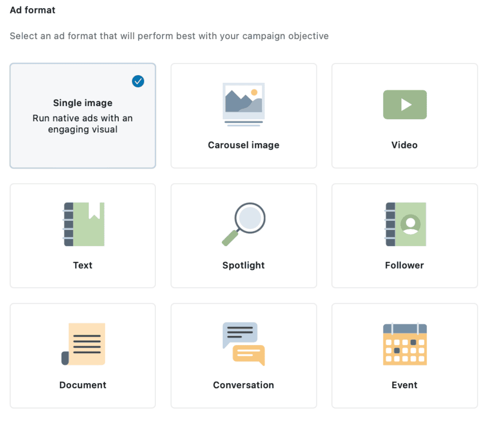This screenshot has height=421, width=504.
Task: Choose the Carousel image label
Action: pos(243,145)
